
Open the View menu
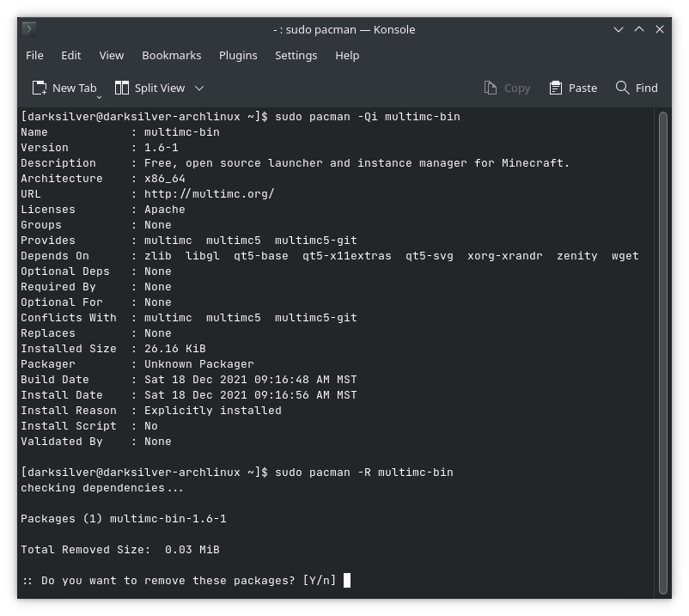[x=111, y=55]
